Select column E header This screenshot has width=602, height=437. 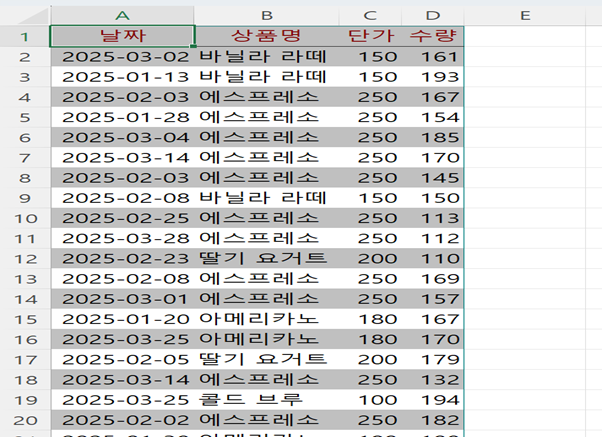pyautogui.click(x=525, y=16)
